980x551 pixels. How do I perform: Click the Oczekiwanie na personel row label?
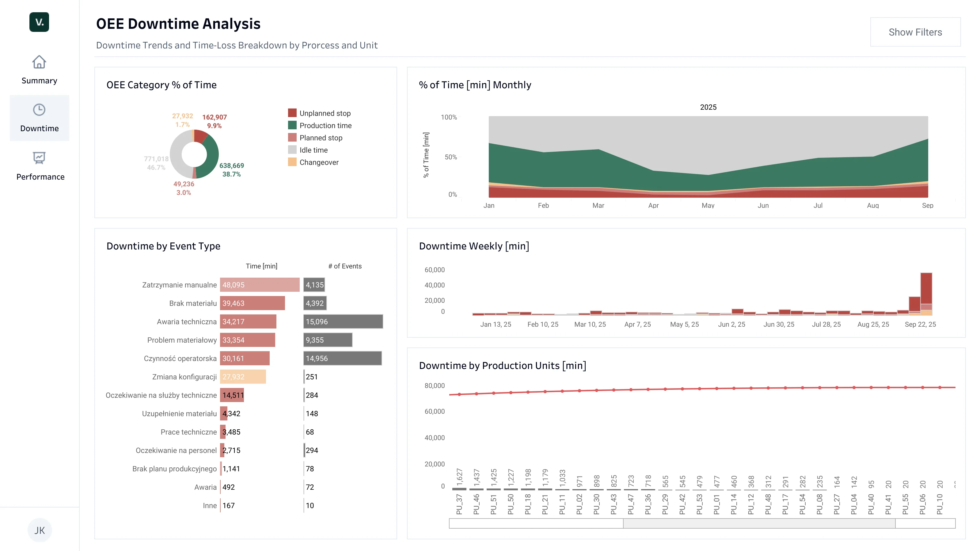point(176,450)
